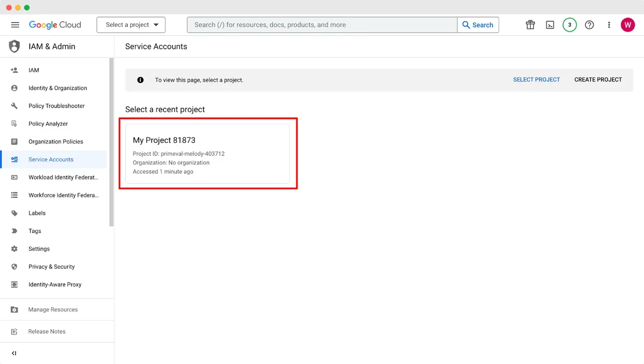Click the info icon in the banner

(x=140, y=80)
